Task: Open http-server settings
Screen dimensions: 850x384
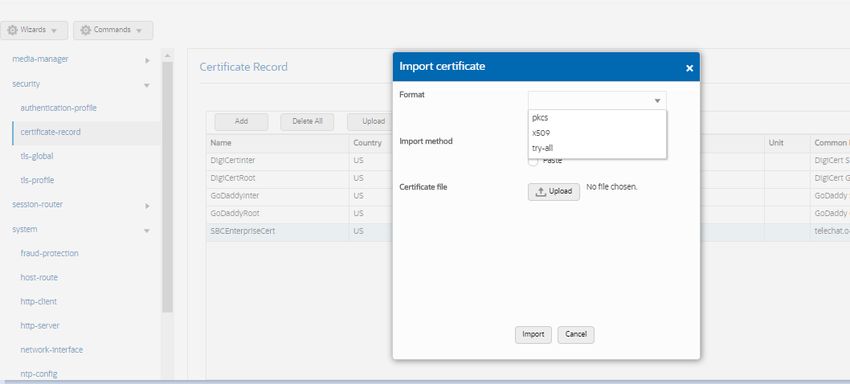Action: pyautogui.click(x=40, y=325)
